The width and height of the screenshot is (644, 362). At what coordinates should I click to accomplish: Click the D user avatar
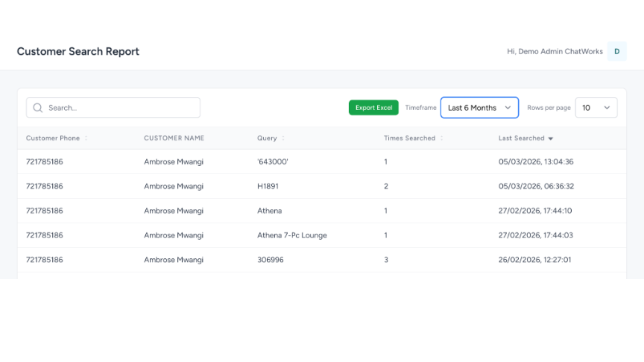tap(617, 51)
